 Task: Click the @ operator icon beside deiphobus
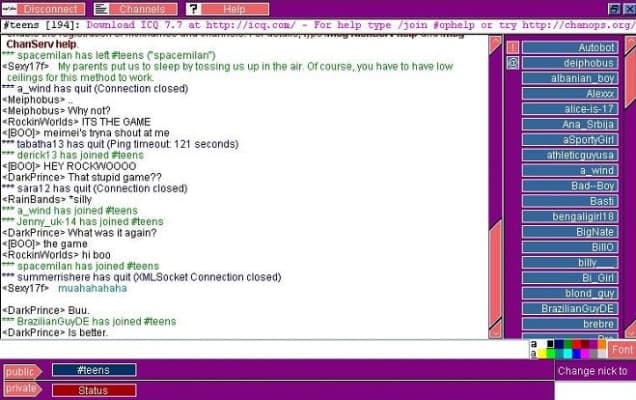click(x=512, y=63)
